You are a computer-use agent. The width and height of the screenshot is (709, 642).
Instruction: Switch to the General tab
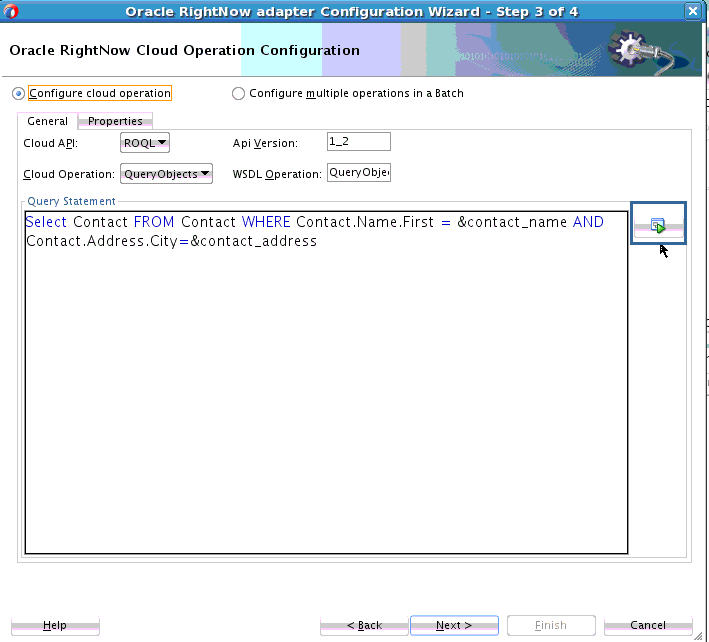(x=47, y=121)
